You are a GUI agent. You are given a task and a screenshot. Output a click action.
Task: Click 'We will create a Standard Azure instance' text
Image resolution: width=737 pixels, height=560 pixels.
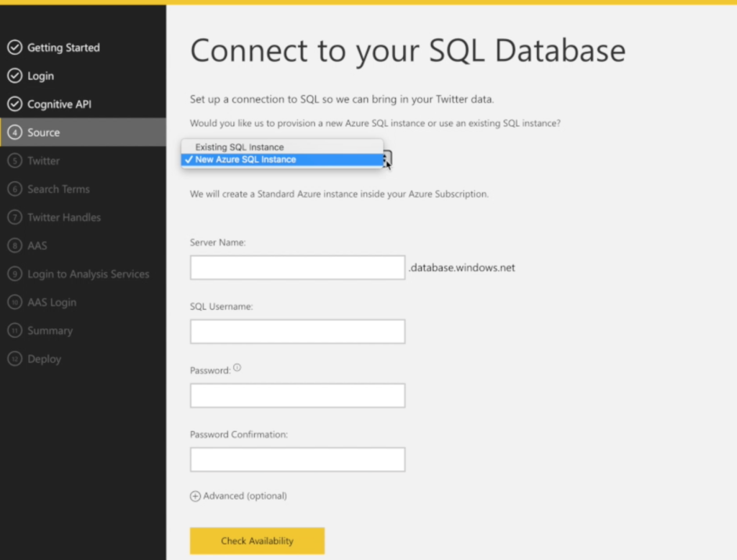[x=339, y=194]
